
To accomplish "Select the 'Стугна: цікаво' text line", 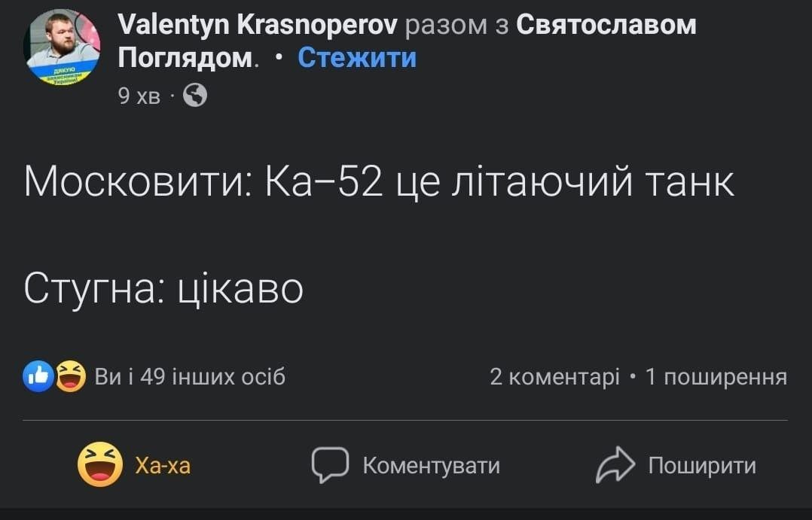I will point(163,289).
